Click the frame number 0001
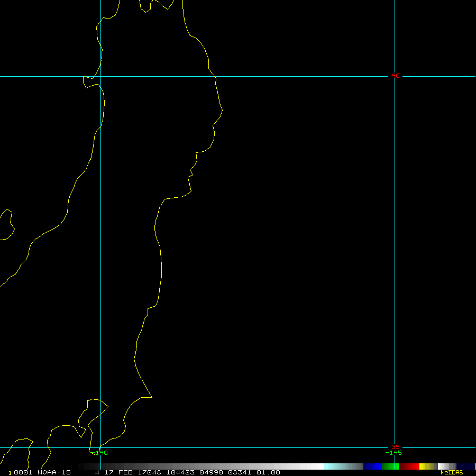 pos(23,472)
